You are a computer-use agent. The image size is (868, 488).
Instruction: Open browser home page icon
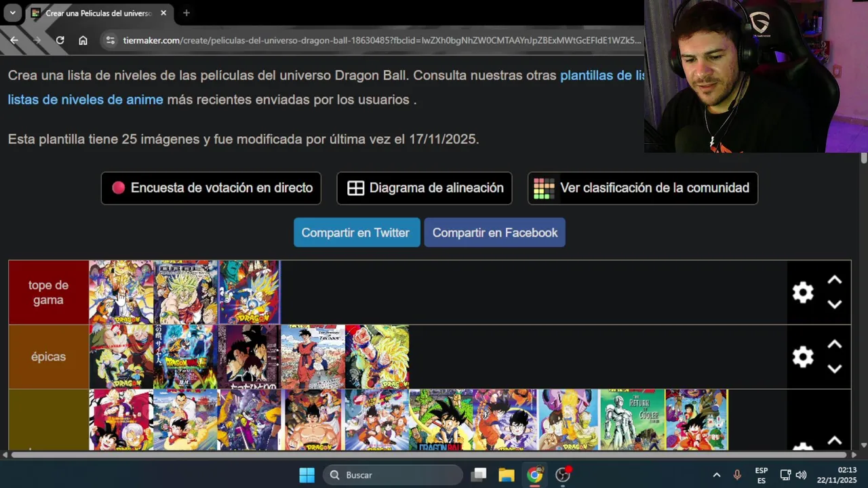(83, 40)
